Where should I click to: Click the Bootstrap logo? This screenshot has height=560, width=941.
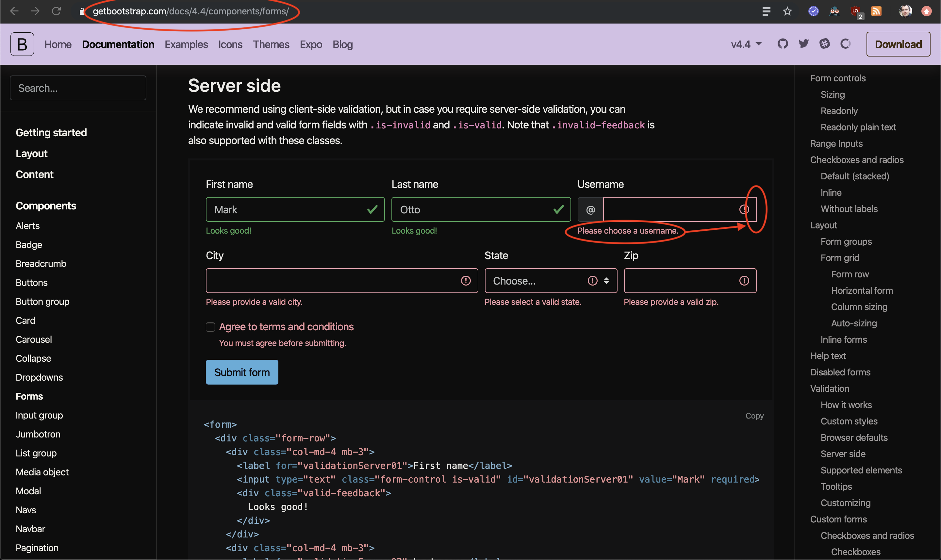(x=22, y=44)
